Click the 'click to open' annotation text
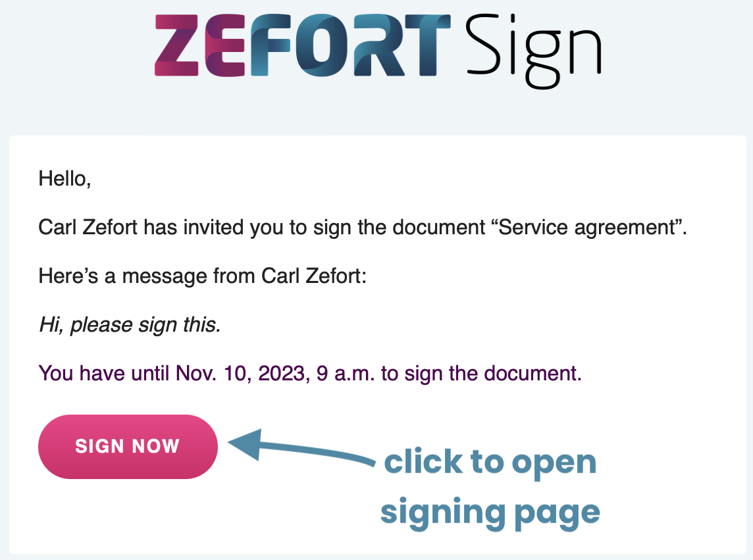The image size is (753, 560). [490, 463]
